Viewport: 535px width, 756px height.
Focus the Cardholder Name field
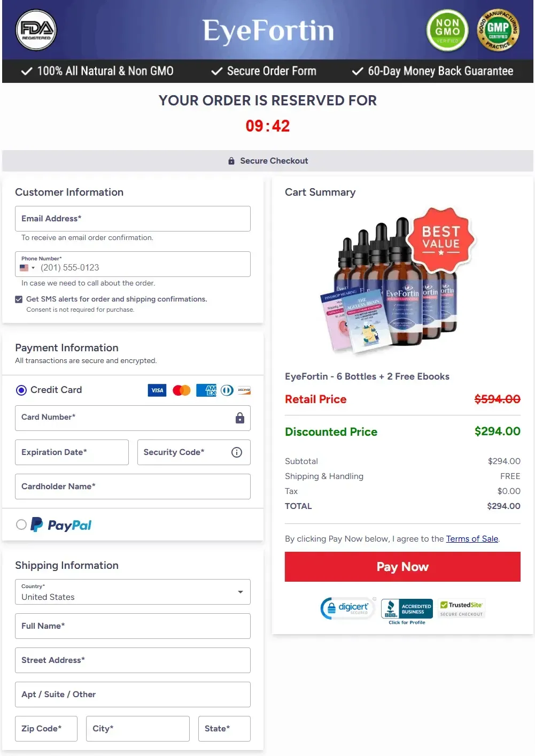tap(133, 487)
